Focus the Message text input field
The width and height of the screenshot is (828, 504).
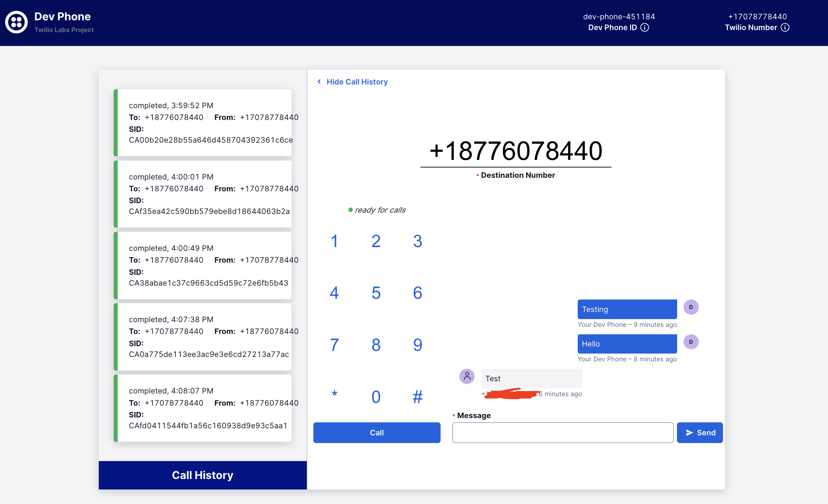click(x=562, y=433)
